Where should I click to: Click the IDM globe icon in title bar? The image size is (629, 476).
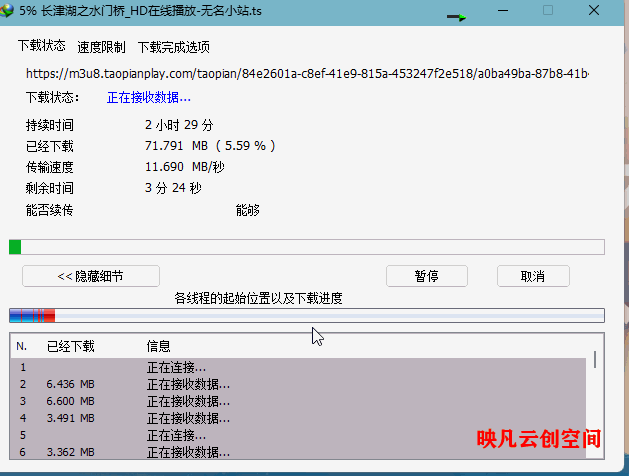tap(6, 11)
